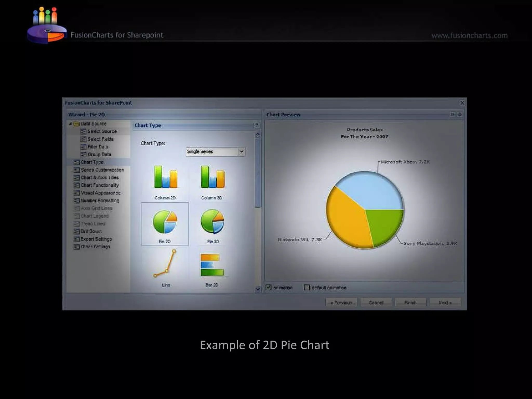Click the 'Microsoft Xbox, 7.2K' label
Viewport: 532px width, 399px height.
(405, 162)
